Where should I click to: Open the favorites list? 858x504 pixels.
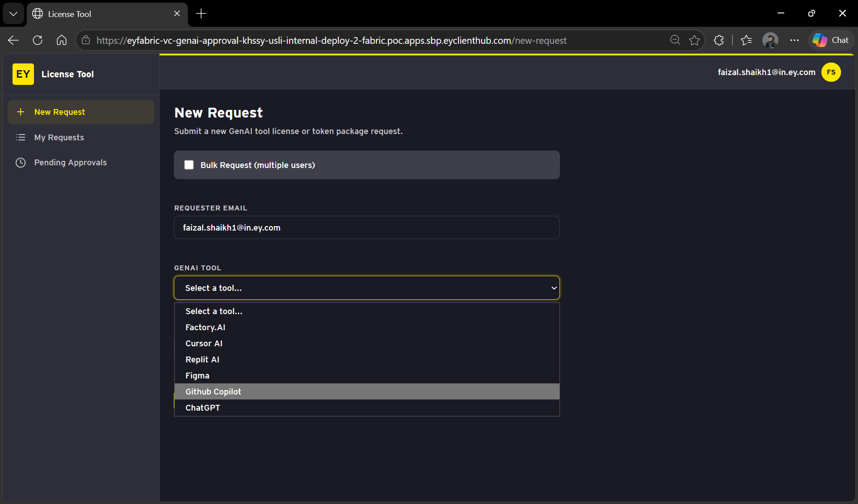click(x=746, y=41)
